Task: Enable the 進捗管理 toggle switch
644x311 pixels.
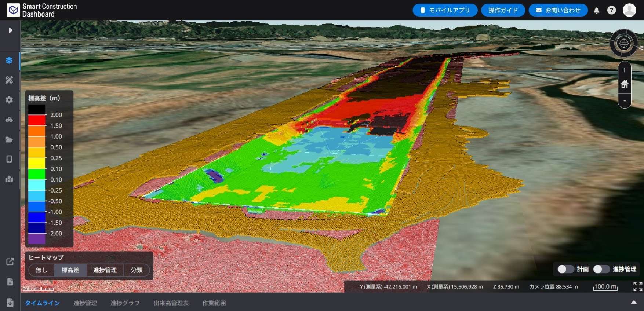Action: (x=601, y=269)
